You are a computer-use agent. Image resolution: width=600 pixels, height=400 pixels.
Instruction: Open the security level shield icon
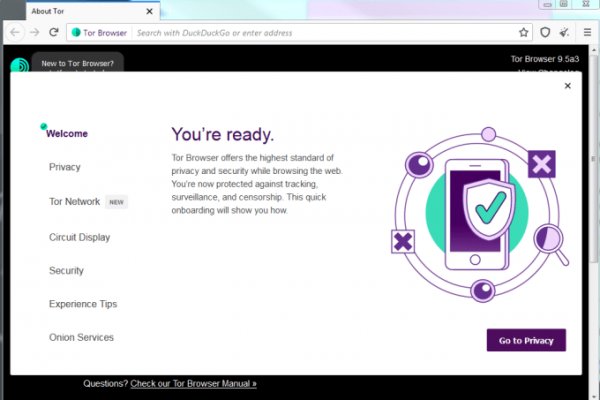pyautogui.click(x=545, y=32)
